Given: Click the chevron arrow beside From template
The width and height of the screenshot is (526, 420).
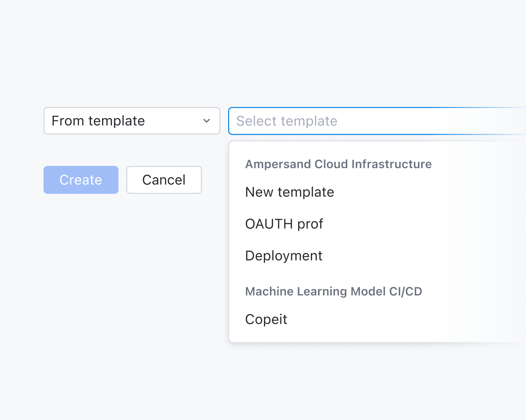Looking at the screenshot, I should pos(207,121).
